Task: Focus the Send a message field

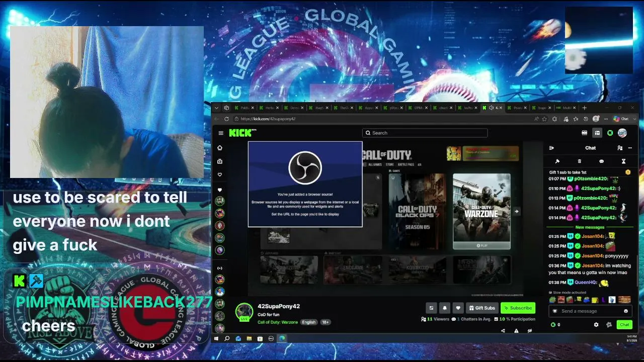Action: (x=590, y=311)
